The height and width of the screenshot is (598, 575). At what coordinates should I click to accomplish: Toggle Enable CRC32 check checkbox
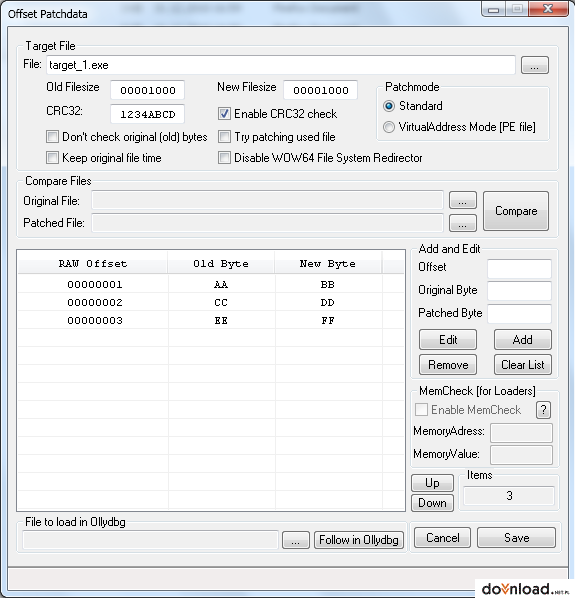pyautogui.click(x=224, y=114)
